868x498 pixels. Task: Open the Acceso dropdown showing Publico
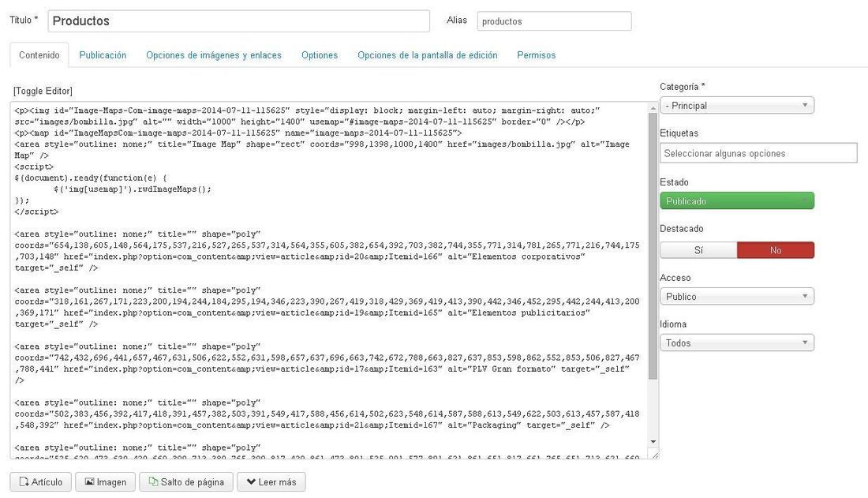[x=737, y=297]
